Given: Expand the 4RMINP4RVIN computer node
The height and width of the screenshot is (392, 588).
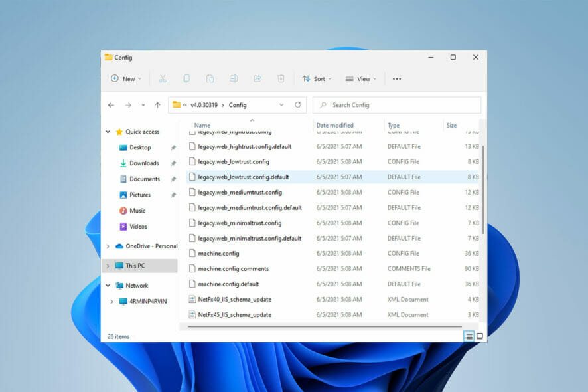Looking at the screenshot, I should 111,301.
